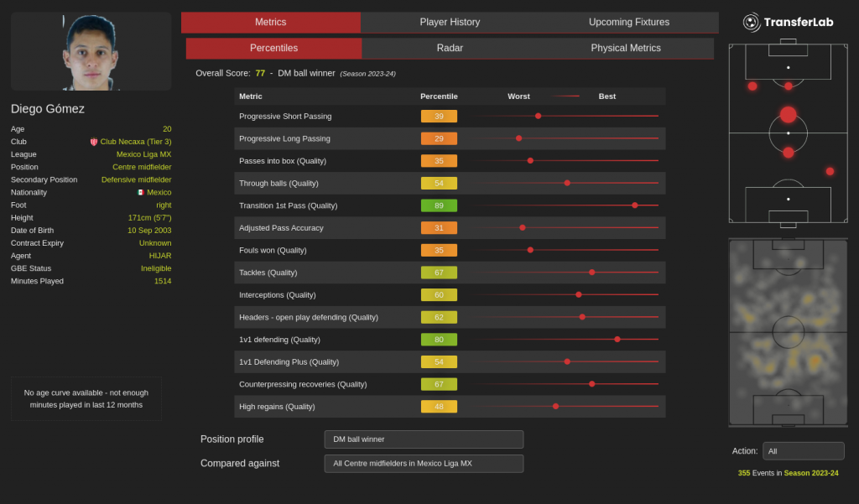Viewport: 859px width, 504px height.
Task: Click the 1v1 defending percentile badge 80
Action: point(439,340)
